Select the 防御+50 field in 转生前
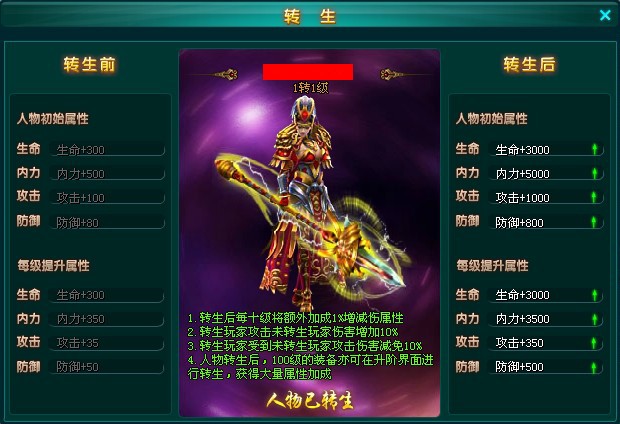 [x=106, y=367]
